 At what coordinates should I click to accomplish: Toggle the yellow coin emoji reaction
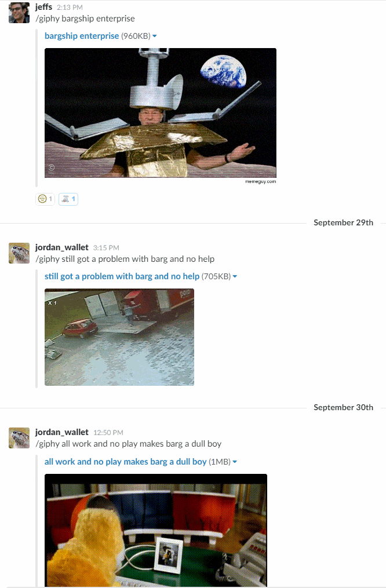pos(45,199)
